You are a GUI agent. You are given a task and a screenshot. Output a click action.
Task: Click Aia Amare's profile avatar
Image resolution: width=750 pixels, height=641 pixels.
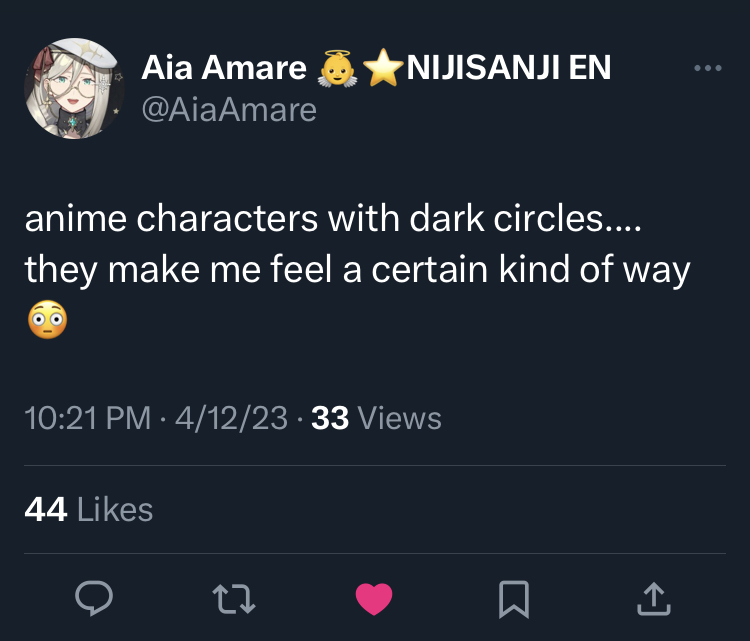tap(74, 88)
